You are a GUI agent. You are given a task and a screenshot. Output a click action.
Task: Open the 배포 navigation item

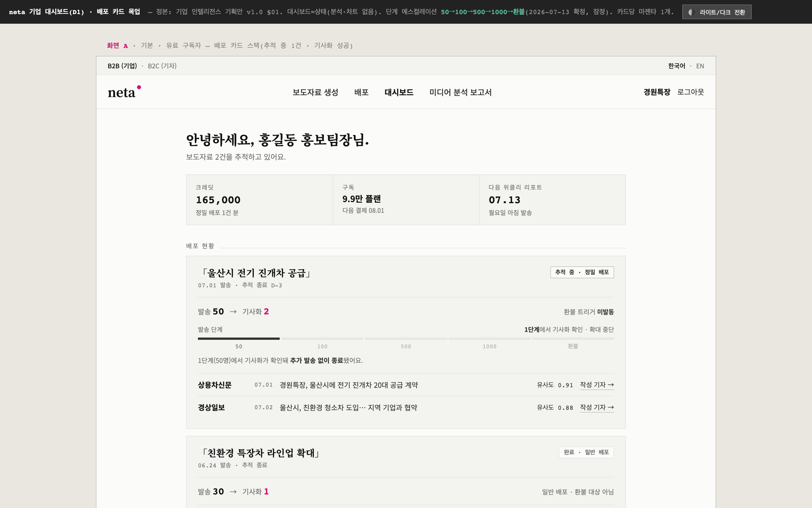click(x=361, y=92)
